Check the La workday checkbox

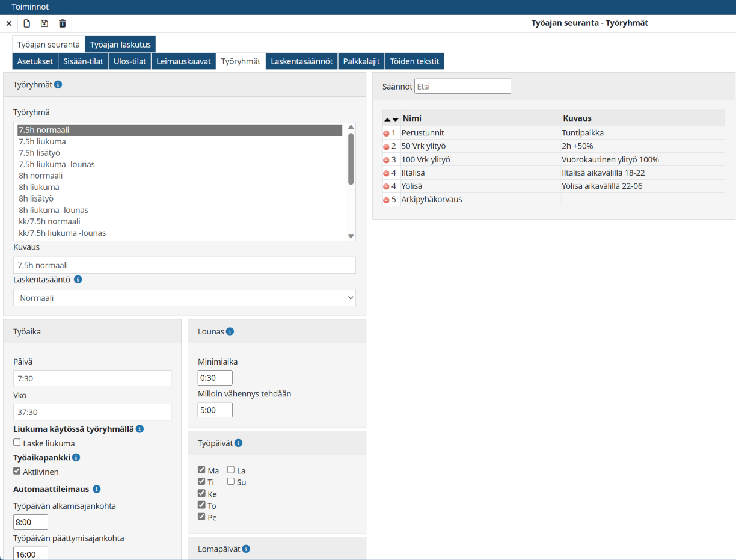click(231, 470)
